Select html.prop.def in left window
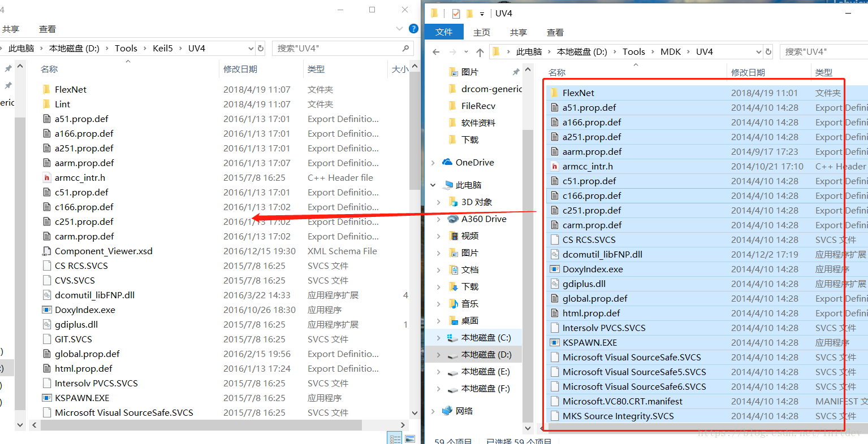Image resolution: width=868 pixels, height=444 pixels. coord(84,369)
